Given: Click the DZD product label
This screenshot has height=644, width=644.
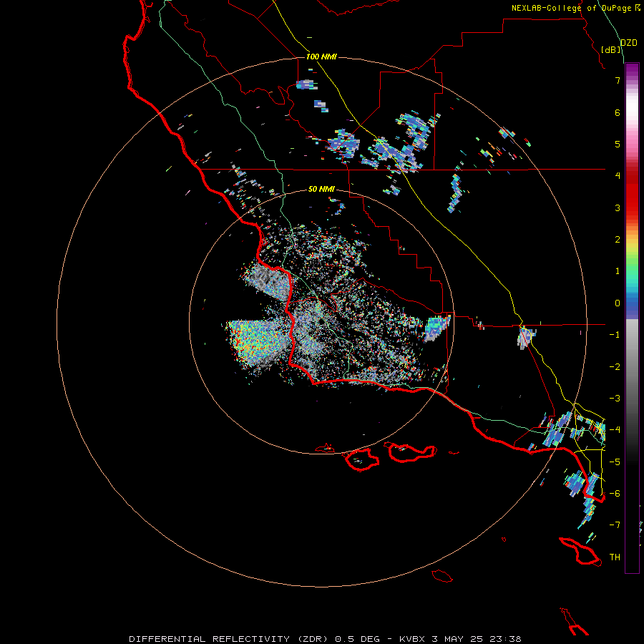Looking at the screenshot, I should (628, 43).
